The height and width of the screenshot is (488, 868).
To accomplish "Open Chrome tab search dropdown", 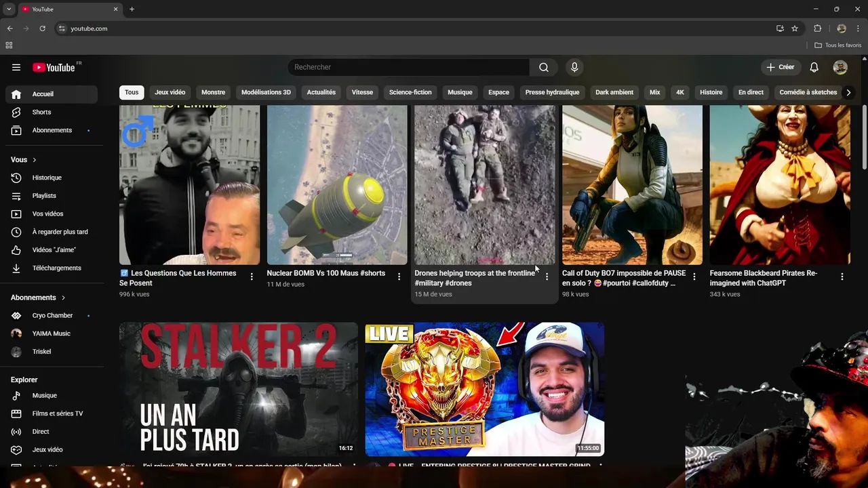I will (x=9, y=9).
